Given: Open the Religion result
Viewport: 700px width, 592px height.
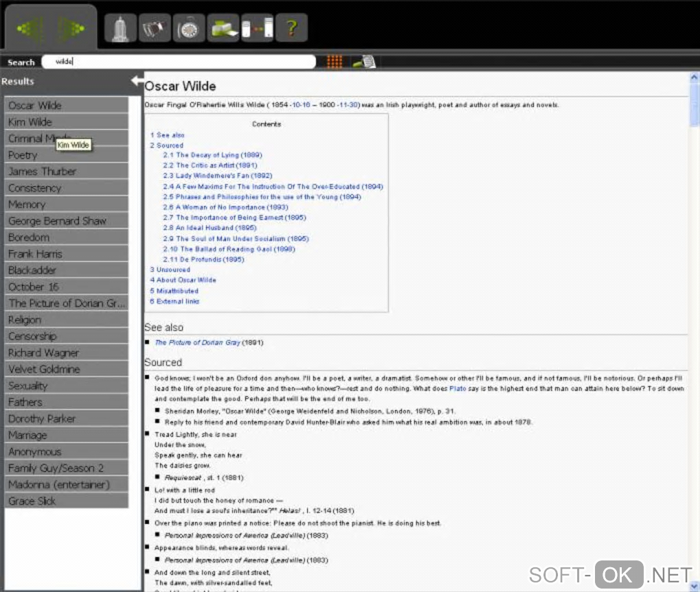Looking at the screenshot, I should pos(66,320).
